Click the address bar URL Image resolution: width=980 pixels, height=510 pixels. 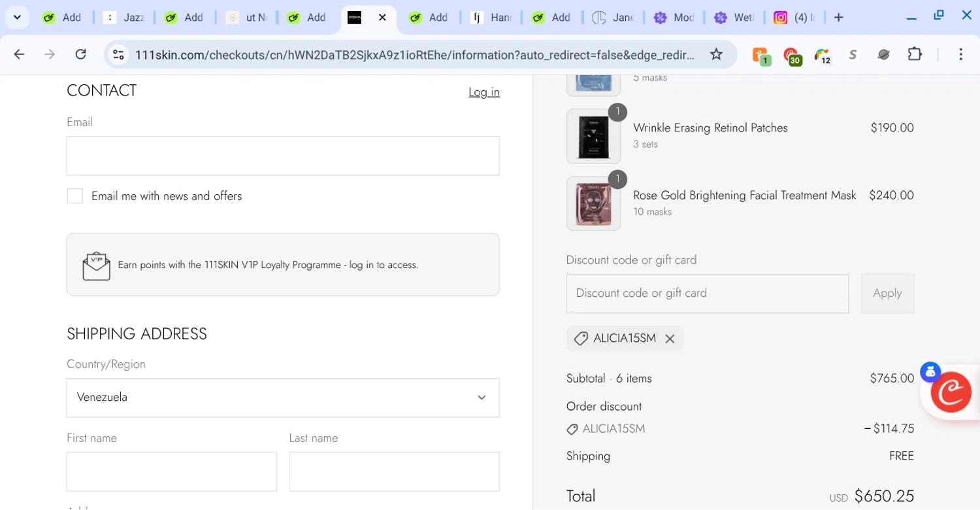point(416,55)
